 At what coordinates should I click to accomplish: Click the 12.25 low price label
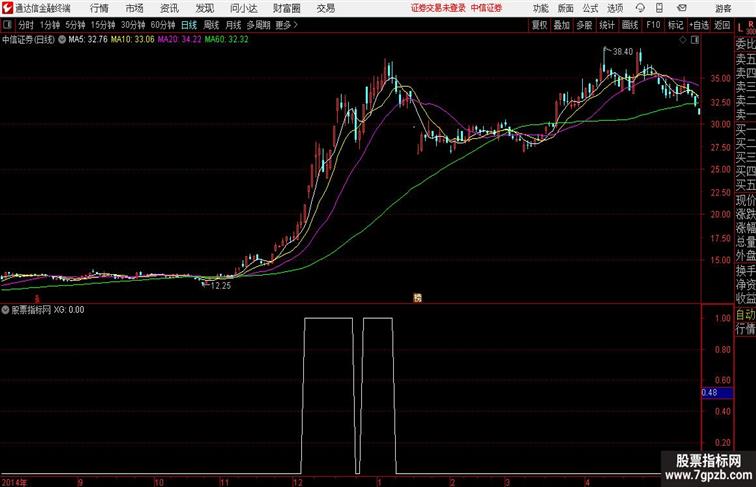pos(220,285)
